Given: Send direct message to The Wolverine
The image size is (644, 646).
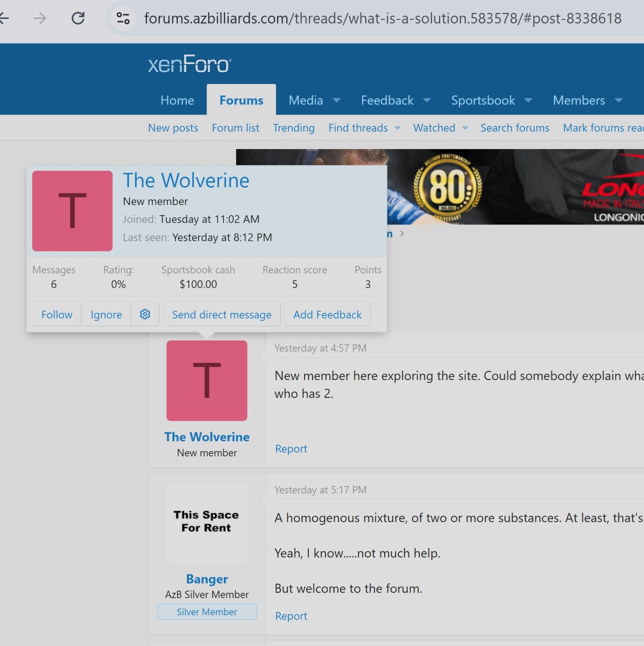Looking at the screenshot, I should (222, 314).
